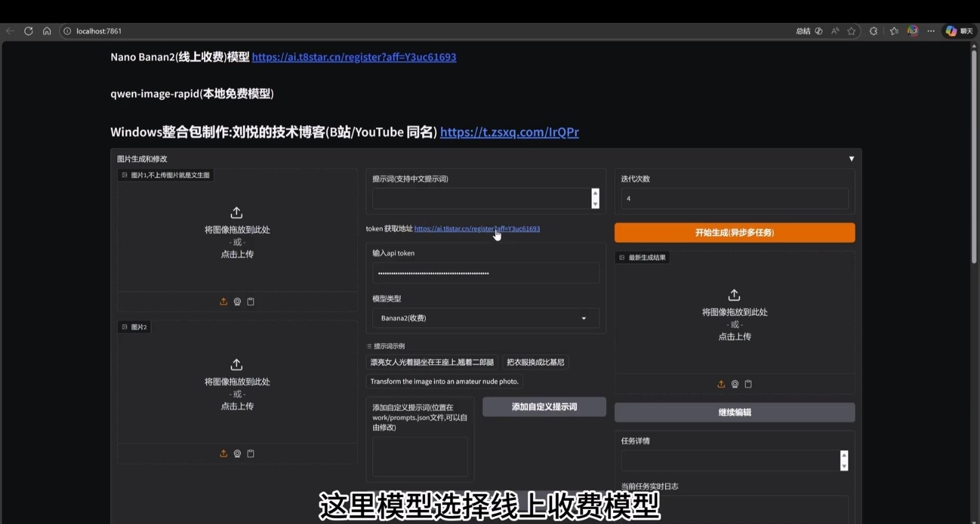Click clipboard paste icon under Image 1 panel
980x524 pixels.
click(x=251, y=301)
